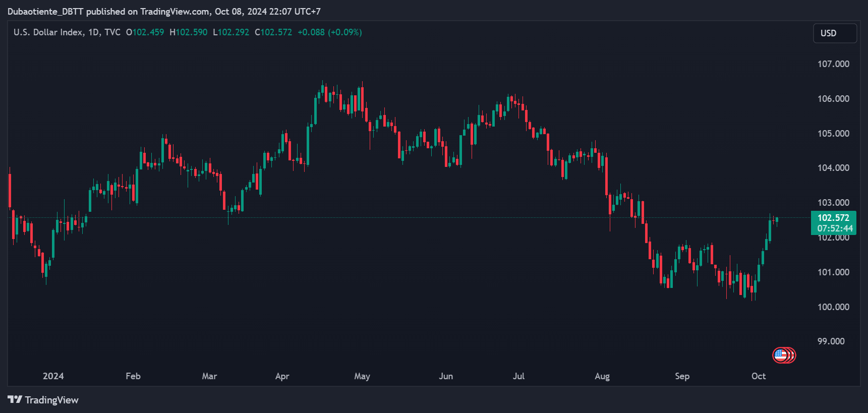Click the Sep label on time axis
This screenshot has height=413, width=868.
point(682,376)
